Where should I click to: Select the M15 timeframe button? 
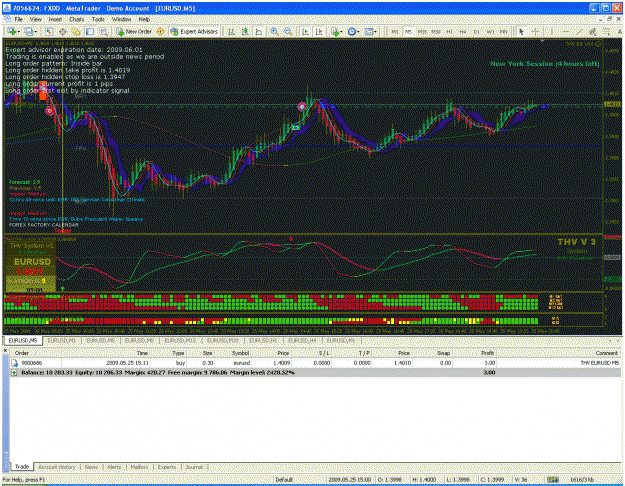[422, 31]
